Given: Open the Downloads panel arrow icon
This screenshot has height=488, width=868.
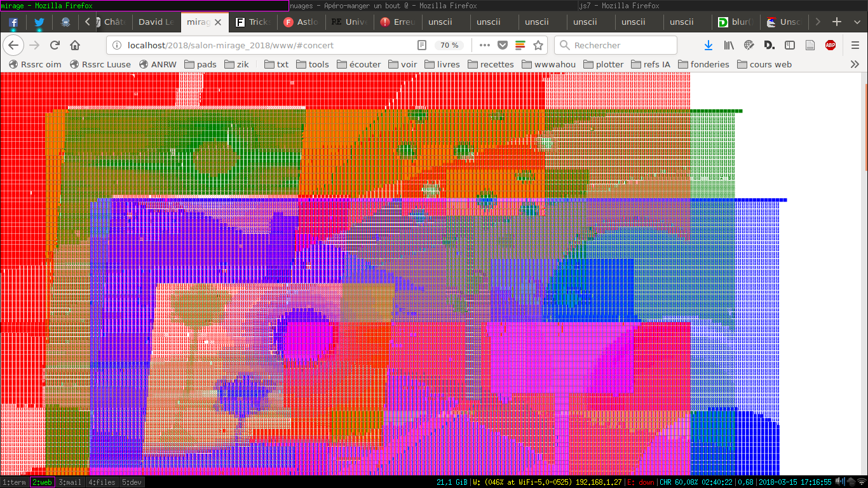Looking at the screenshot, I should coord(709,45).
